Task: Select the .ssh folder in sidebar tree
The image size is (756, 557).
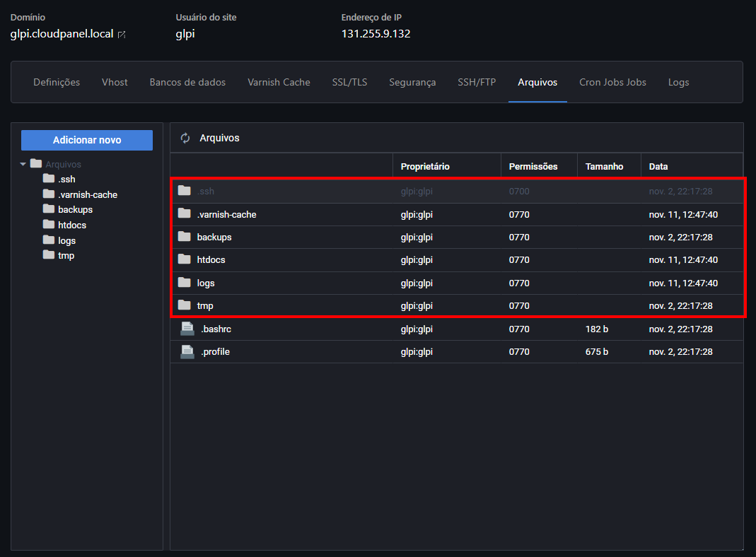Action: [66, 179]
